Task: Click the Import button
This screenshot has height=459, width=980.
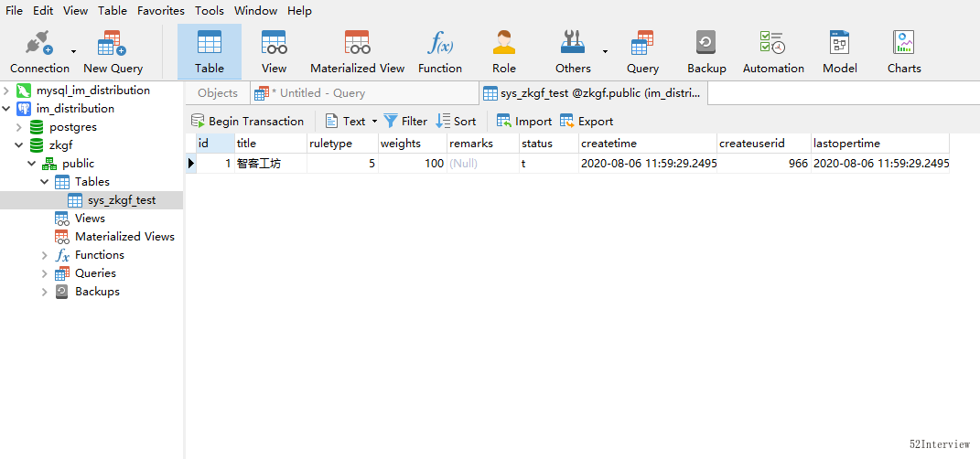Action: click(x=523, y=122)
